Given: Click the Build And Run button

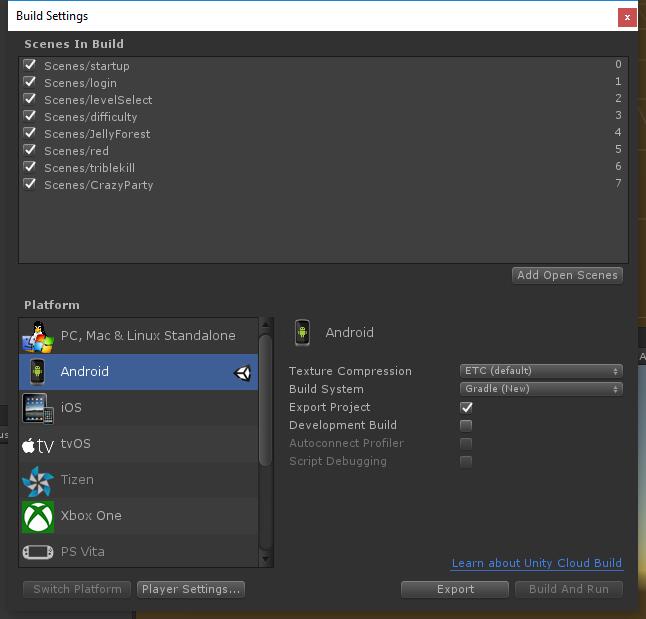Looking at the screenshot, I should click(x=569, y=589).
